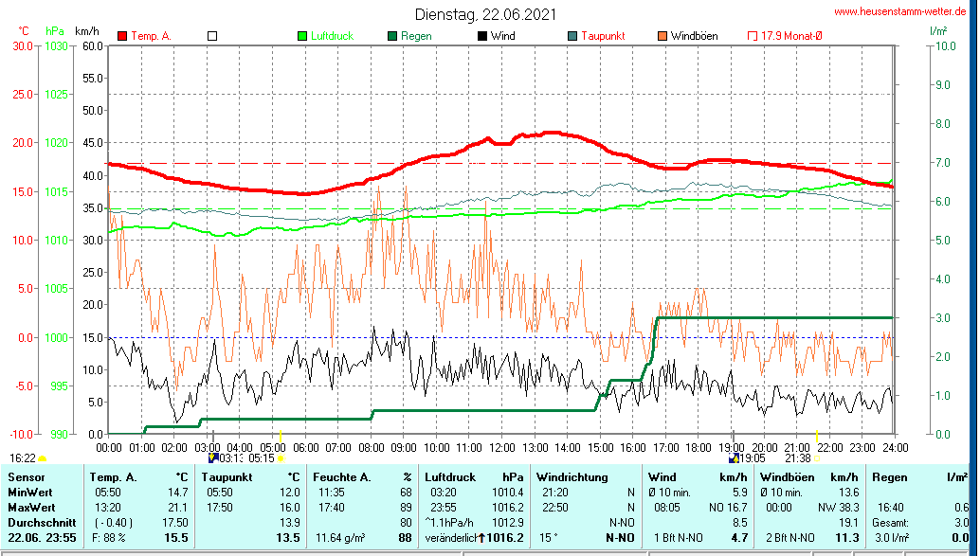Click the 2 Bft N-NO gust entry
980x556 pixels.
[790, 538]
